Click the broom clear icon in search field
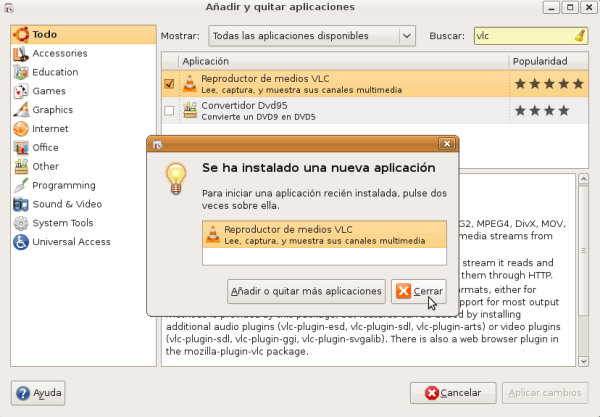600x417 pixels. [581, 36]
